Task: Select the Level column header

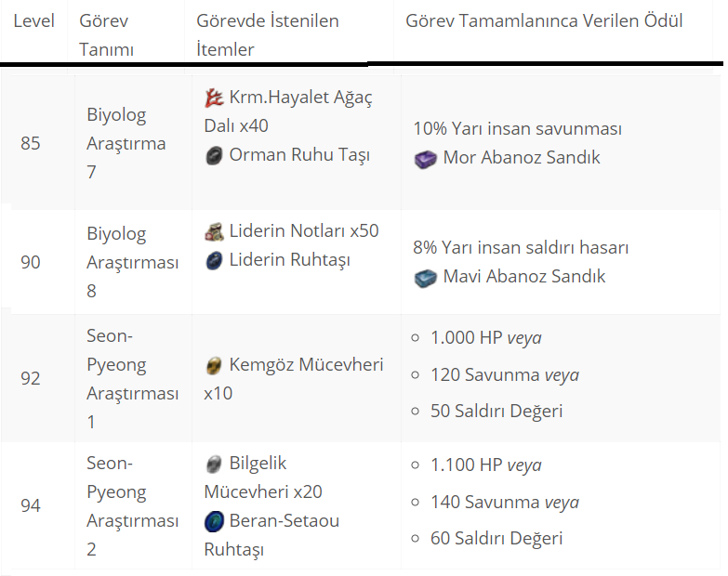Action: point(33,20)
